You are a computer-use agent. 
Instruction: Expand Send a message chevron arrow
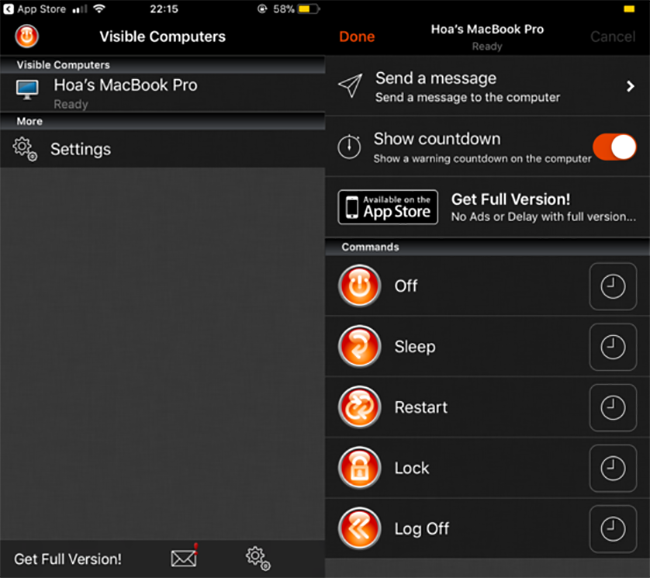click(x=630, y=87)
